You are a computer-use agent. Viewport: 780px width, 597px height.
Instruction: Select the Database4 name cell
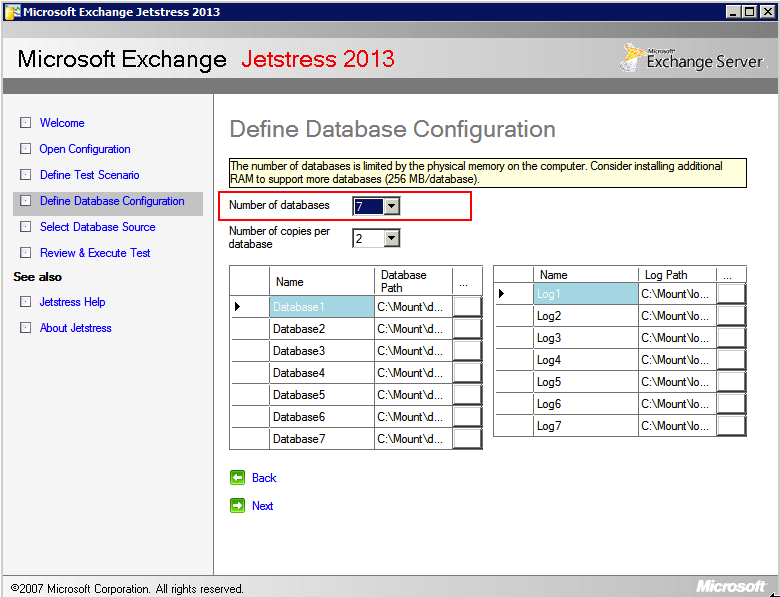point(320,373)
